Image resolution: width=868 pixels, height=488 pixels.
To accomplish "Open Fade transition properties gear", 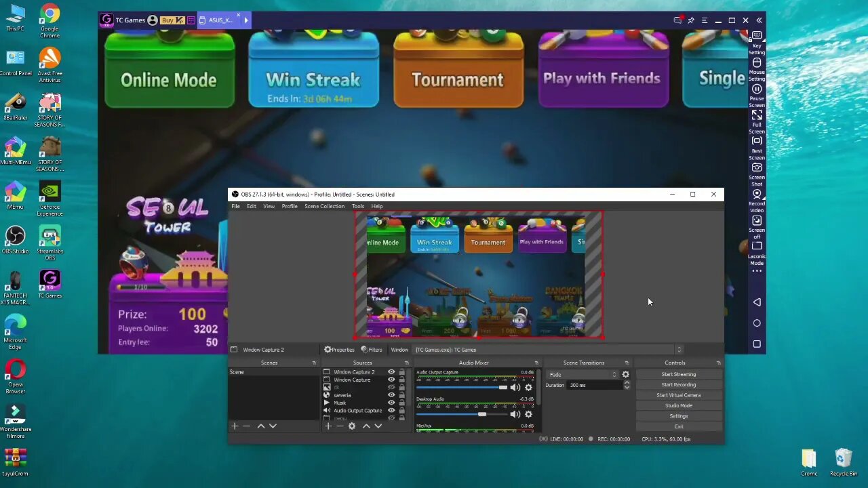I will [x=625, y=375].
